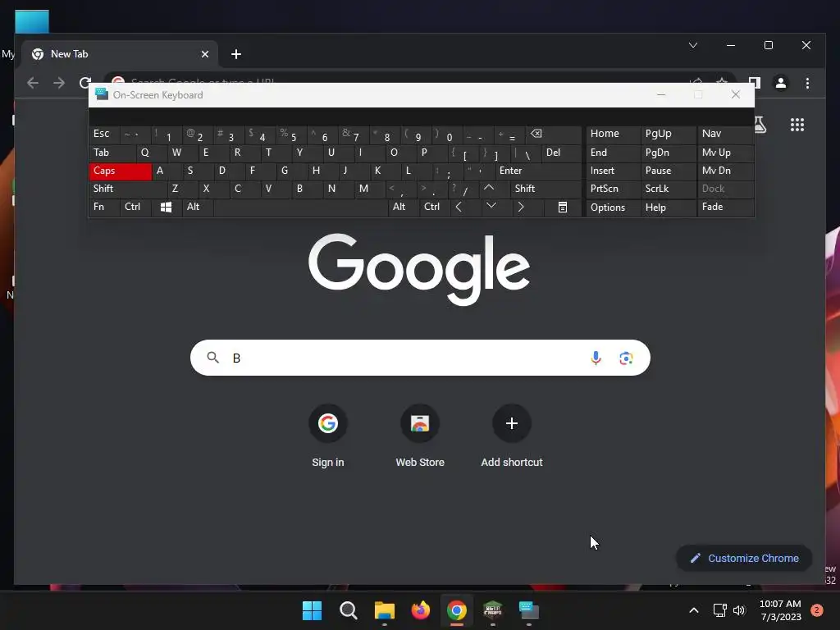Click the Help key on the keyboard
Screen dimensions: 840x630
tap(668, 208)
